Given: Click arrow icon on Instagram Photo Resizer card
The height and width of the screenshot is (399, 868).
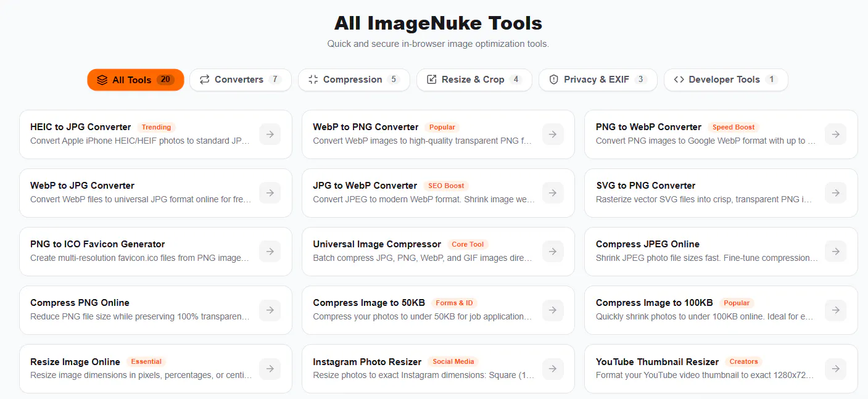Looking at the screenshot, I should (553, 369).
